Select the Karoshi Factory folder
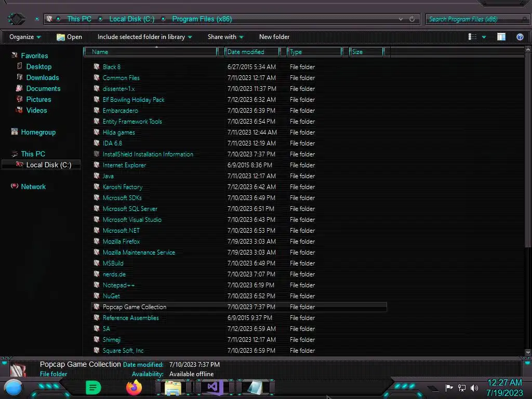The width and height of the screenshot is (532, 399). coord(123,187)
